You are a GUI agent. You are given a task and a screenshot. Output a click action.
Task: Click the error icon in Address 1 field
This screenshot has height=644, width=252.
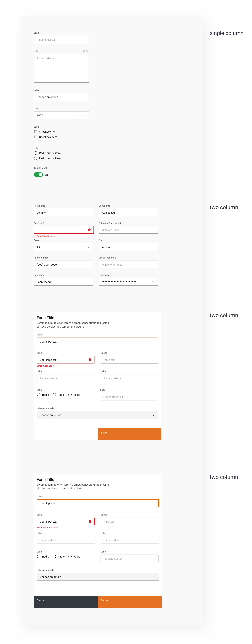click(x=89, y=230)
